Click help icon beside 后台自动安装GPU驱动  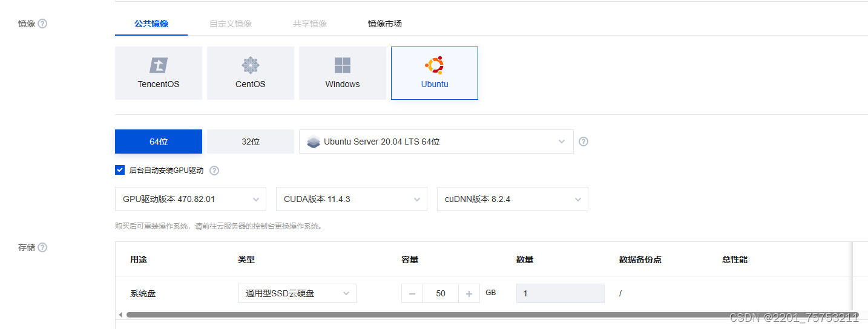214,171
